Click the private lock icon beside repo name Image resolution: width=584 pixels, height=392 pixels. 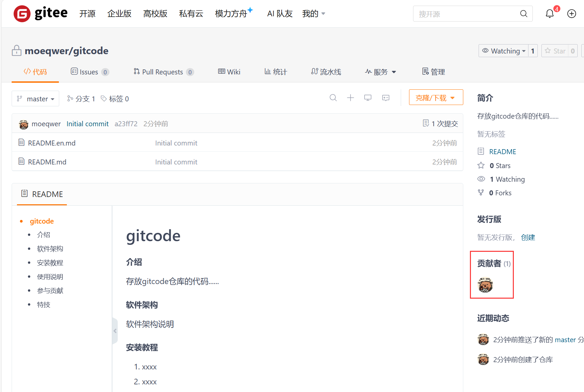(17, 50)
